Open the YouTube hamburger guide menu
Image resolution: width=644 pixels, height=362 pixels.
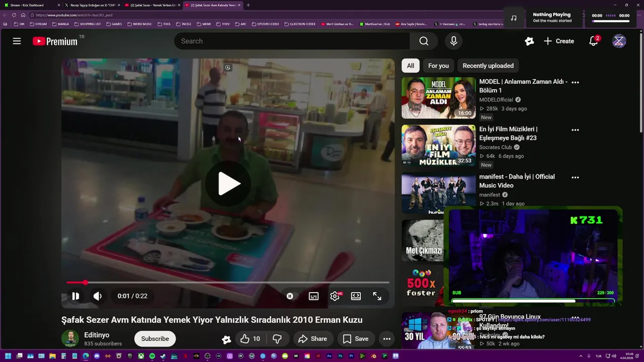click(x=17, y=41)
